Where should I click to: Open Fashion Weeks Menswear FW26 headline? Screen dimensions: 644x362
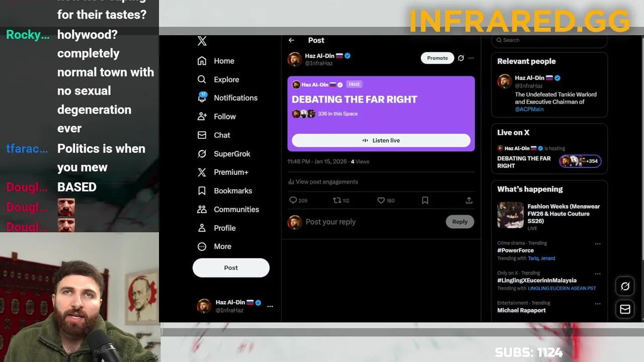tap(563, 214)
